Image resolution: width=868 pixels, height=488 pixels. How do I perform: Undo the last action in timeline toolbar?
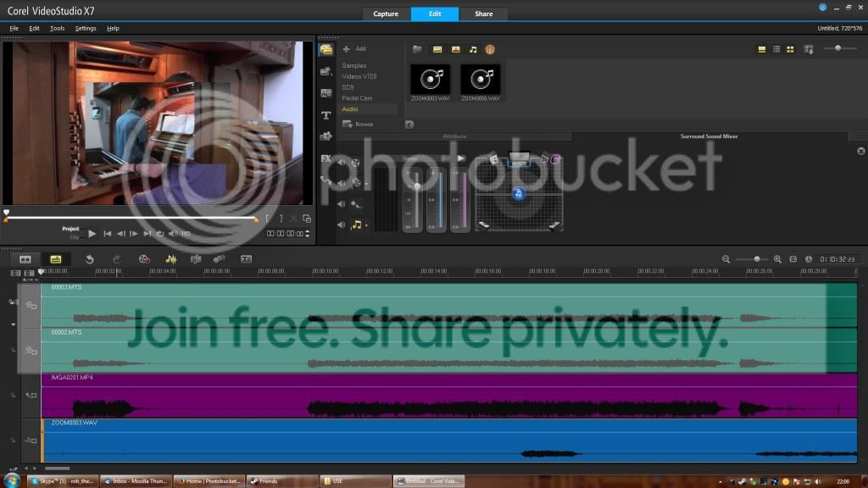coord(90,259)
